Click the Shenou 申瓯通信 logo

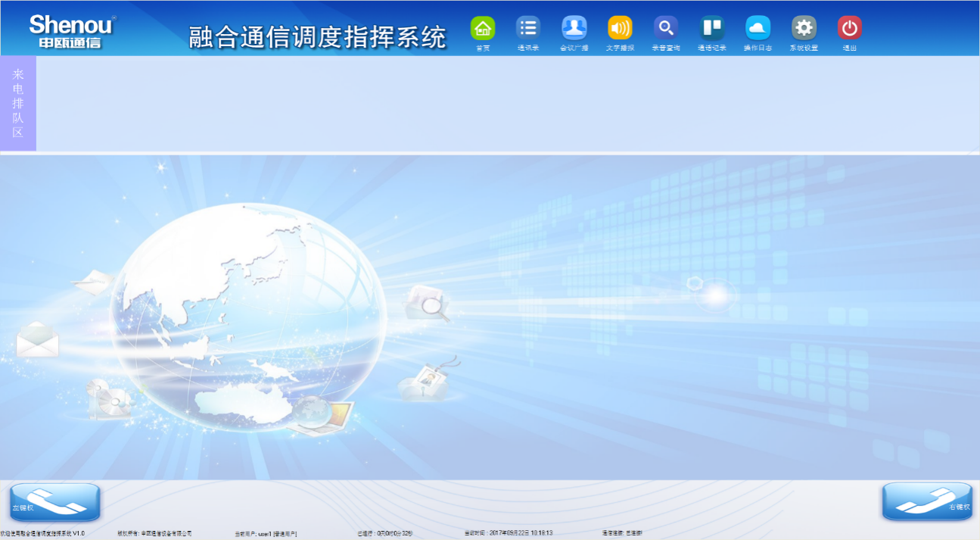pyautogui.click(x=70, y=29)
